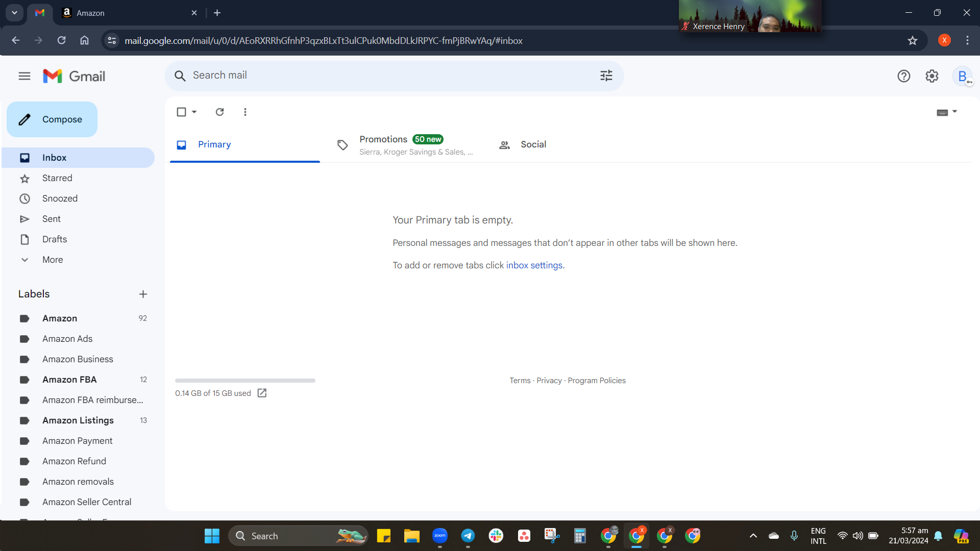Open the Privacy link
The width and height of the screenshot is (980, 551).
549,381
